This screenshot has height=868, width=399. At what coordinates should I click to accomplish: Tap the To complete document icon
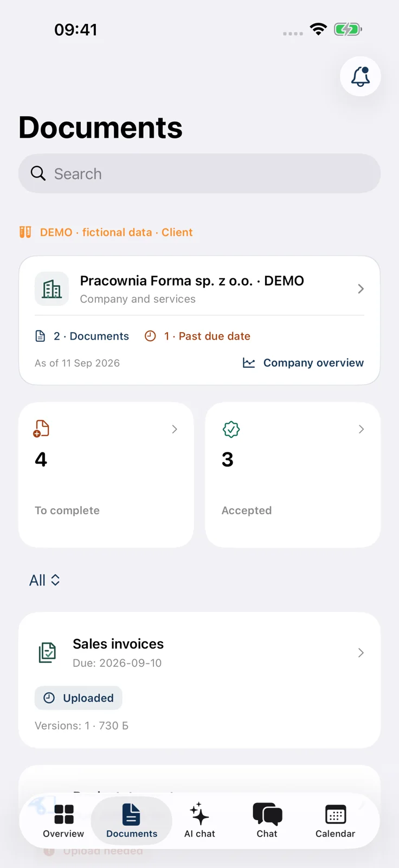41,429
